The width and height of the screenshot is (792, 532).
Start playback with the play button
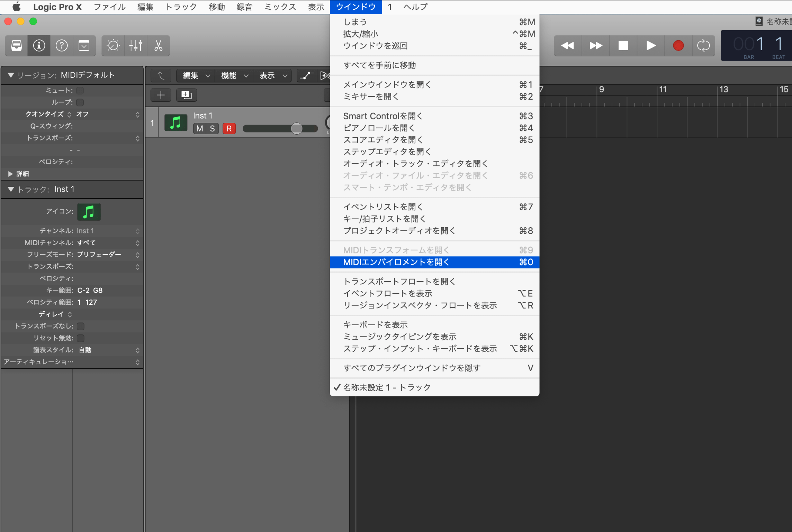click(x=651, y=45)
